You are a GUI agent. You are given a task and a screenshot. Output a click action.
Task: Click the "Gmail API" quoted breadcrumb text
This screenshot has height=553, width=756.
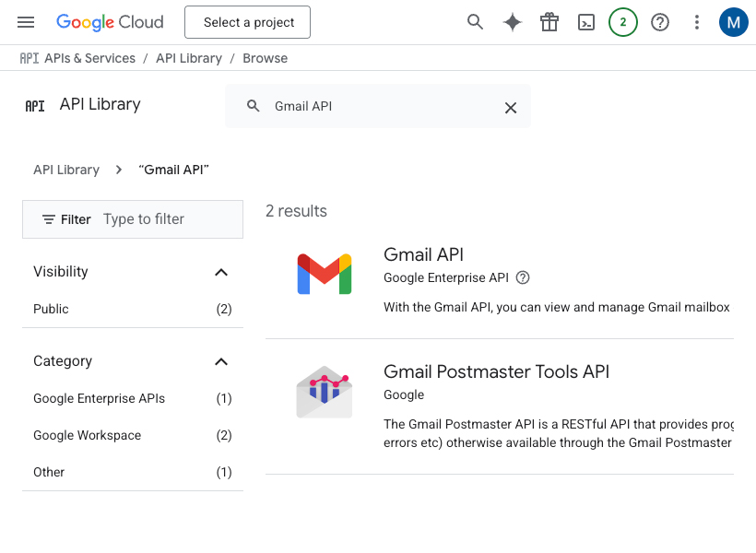(x=173, y=170)
